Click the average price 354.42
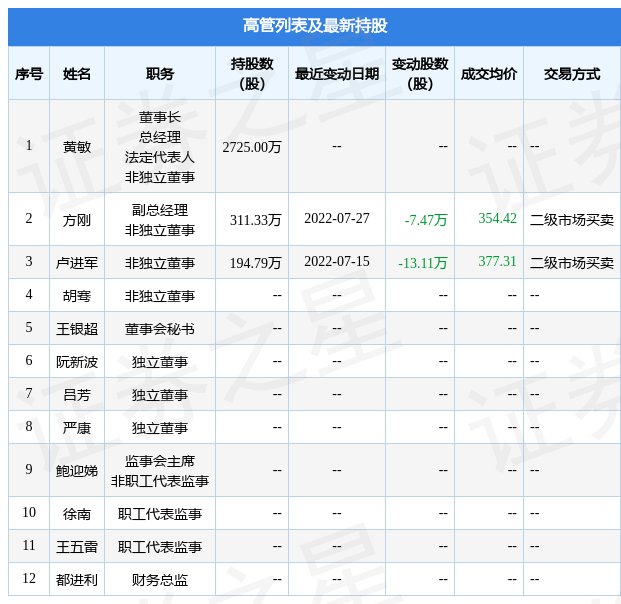621x604 pixels. pos(497,218)
